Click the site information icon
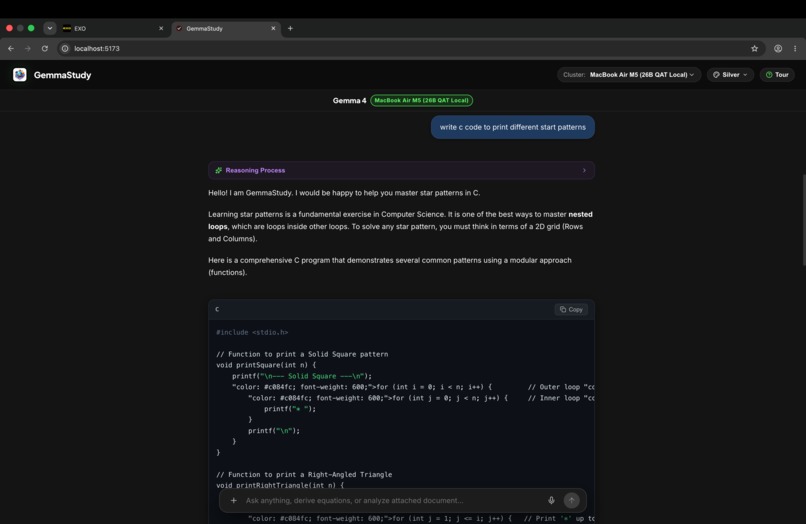 [x=65, y=48]
